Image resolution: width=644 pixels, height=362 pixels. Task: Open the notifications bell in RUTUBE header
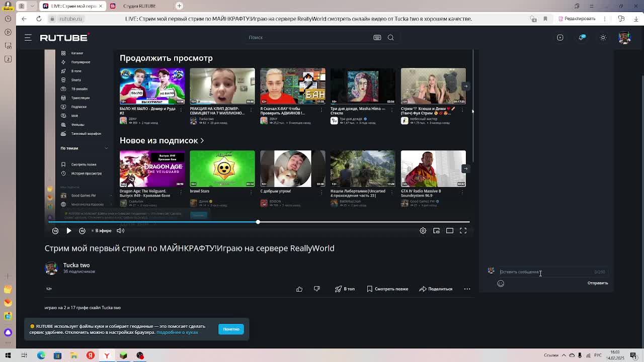582,38
